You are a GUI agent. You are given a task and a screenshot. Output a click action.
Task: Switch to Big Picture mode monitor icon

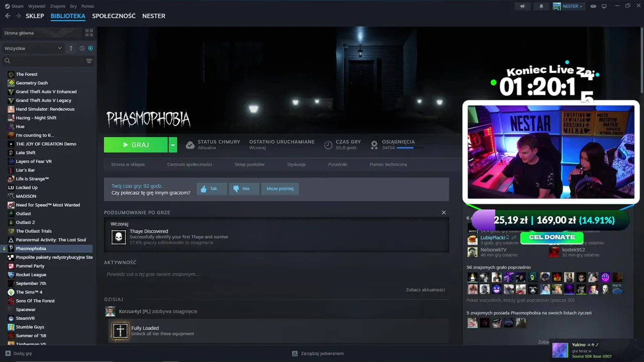point(604,6)
